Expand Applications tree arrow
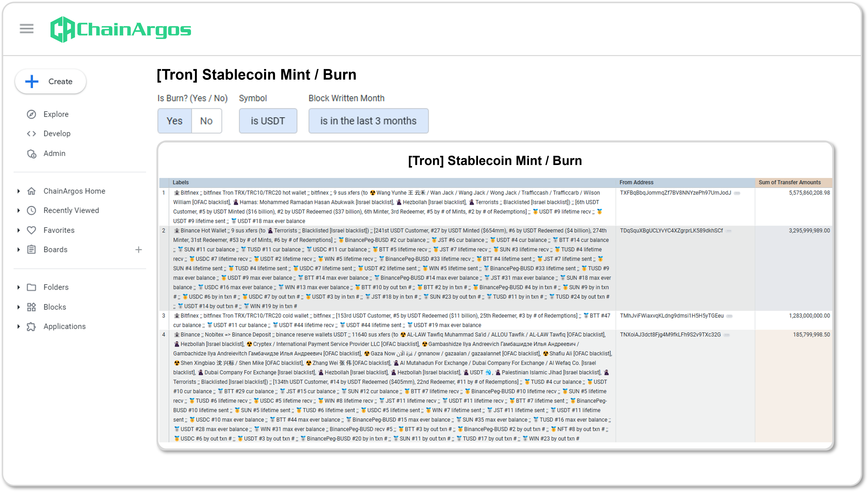 [x=19, y=326]
